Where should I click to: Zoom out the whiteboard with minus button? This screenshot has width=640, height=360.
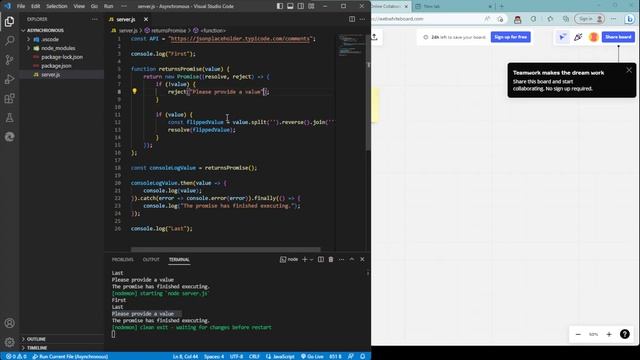point(578,334)
